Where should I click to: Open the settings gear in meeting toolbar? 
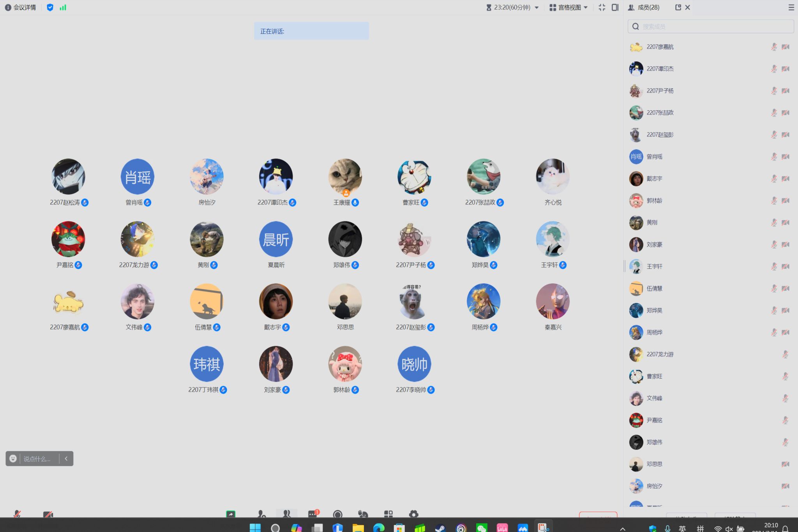413,514
